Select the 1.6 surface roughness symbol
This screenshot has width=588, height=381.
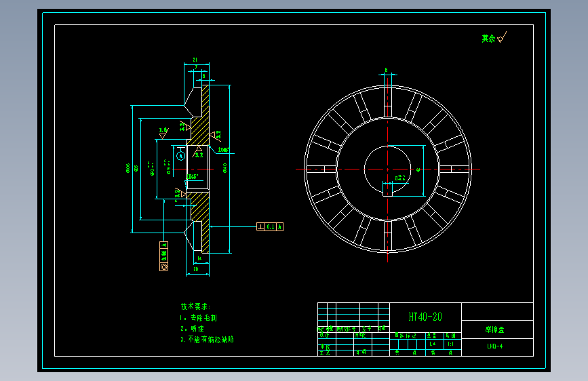[x=163, y=133]
